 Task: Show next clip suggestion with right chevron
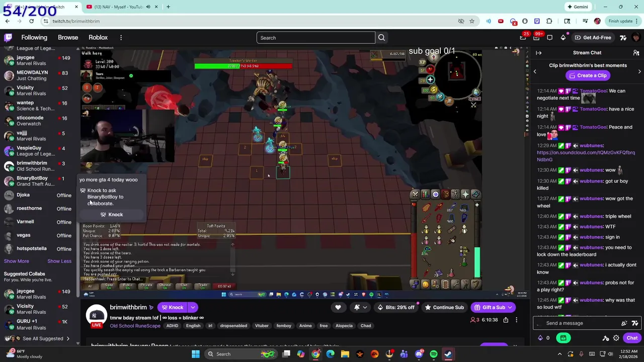(x=639, y=72)
